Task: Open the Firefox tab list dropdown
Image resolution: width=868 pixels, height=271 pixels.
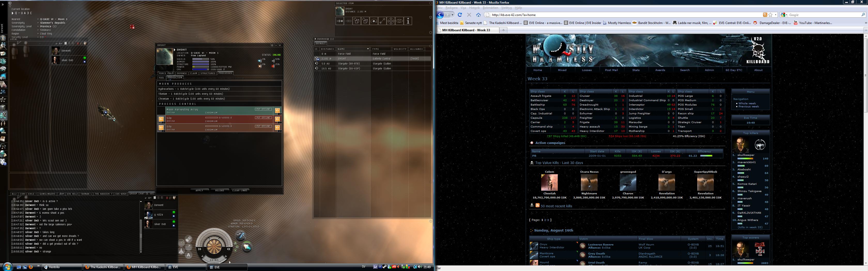Action: (x=866, y=30)
